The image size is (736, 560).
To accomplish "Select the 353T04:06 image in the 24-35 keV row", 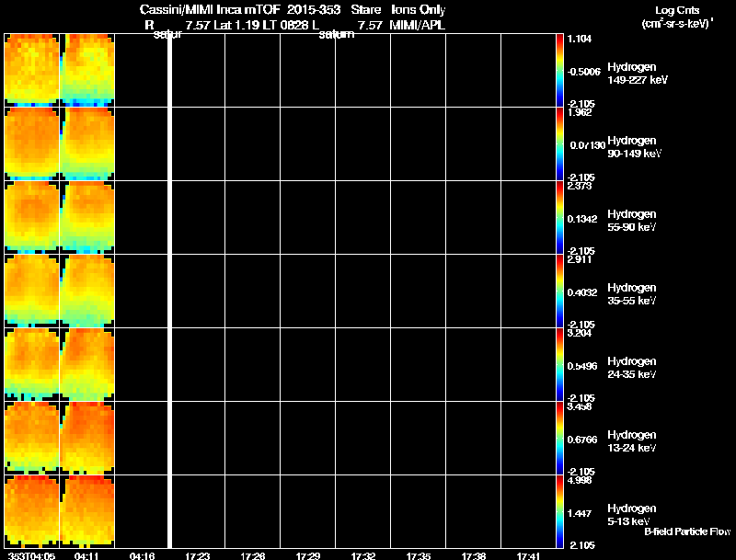I will coord(31,365).
